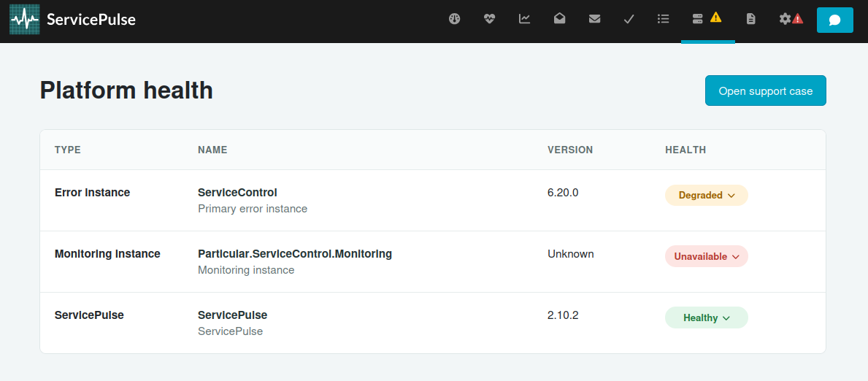Expand the Degraded health dropdown
The image size is (868, 381).
click(707, 195)
